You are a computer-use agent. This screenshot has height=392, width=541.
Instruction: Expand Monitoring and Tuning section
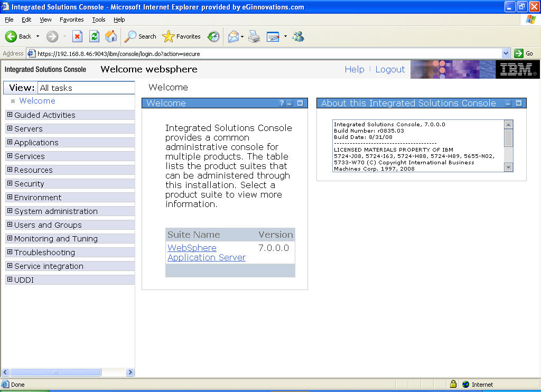[x=10, y=238]
